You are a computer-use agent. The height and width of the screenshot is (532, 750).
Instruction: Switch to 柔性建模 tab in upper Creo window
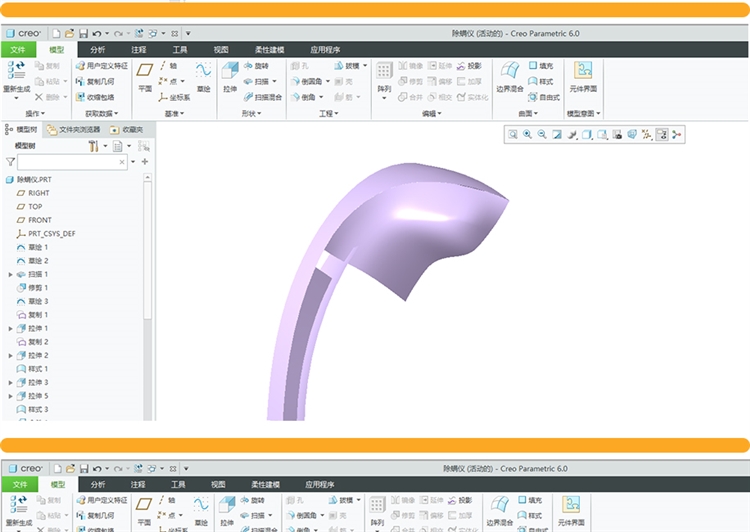(x=269, y=50)
